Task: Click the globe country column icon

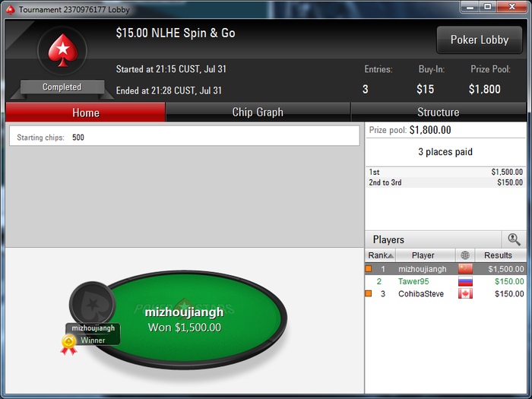Action: pos(465,255)
